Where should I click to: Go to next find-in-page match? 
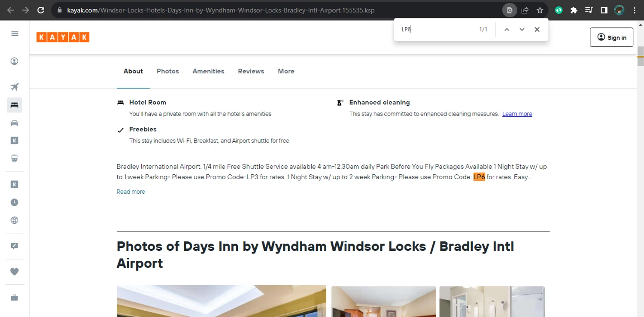click(x=522, y=30)
